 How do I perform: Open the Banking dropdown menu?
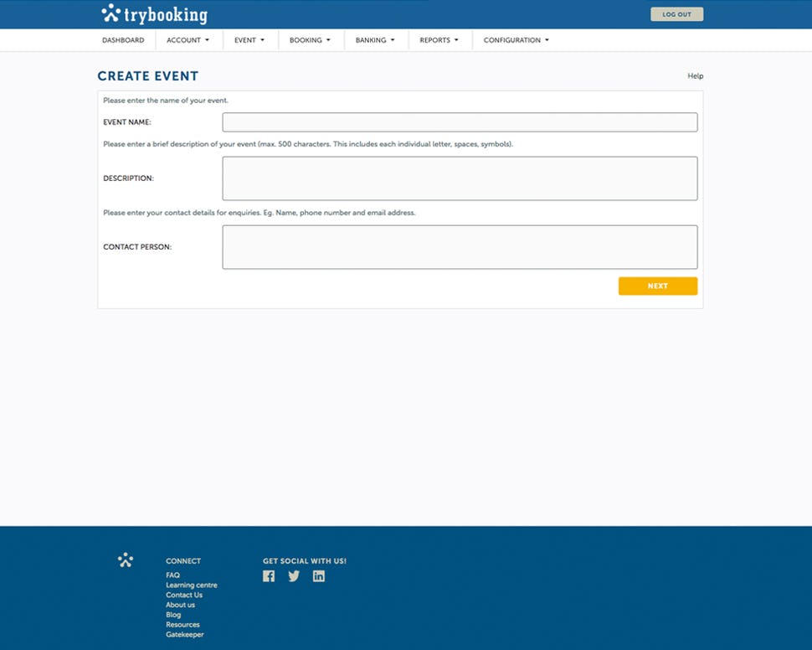click(x=374, y=39)
